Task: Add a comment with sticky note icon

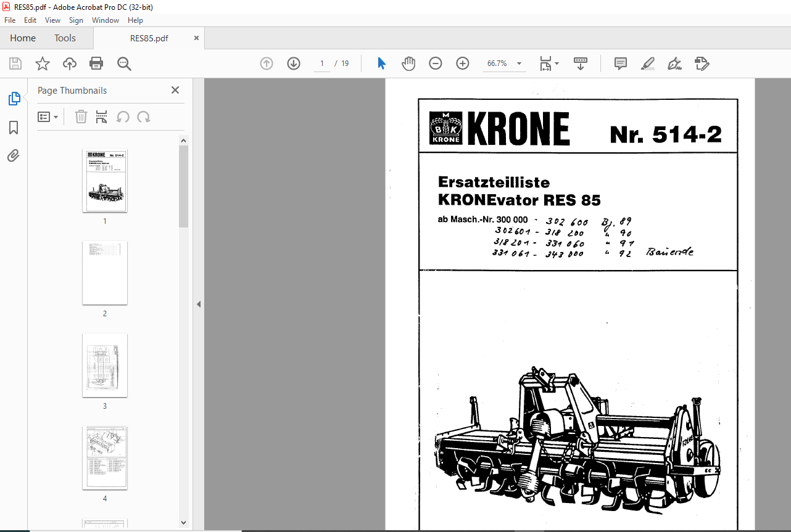Action: (621, 63)
